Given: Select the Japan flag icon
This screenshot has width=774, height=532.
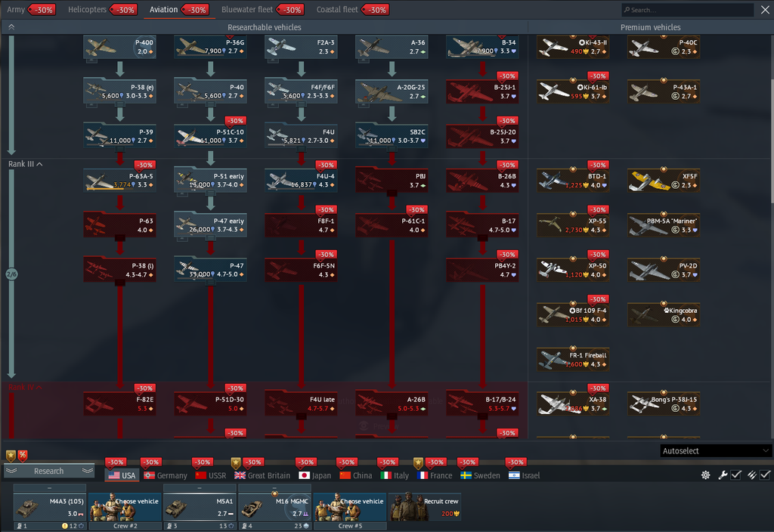Looking at the screenshot, I should [x=304, y=475].
